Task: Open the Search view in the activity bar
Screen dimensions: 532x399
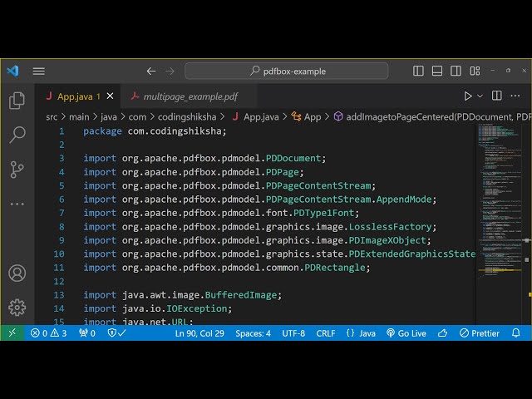Action: tap(17, 135)
